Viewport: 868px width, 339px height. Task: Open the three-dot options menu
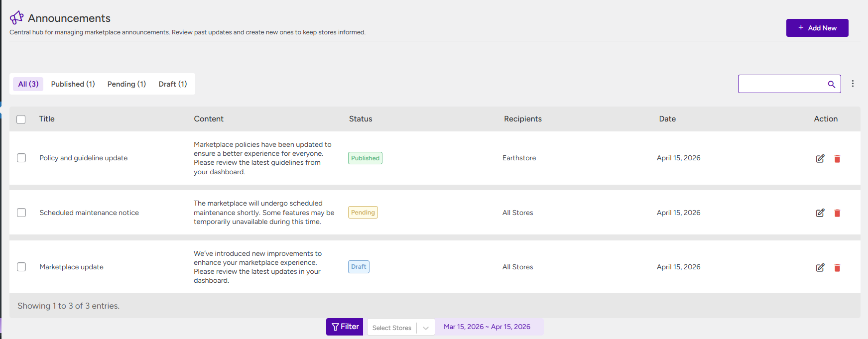coord(853,84)
